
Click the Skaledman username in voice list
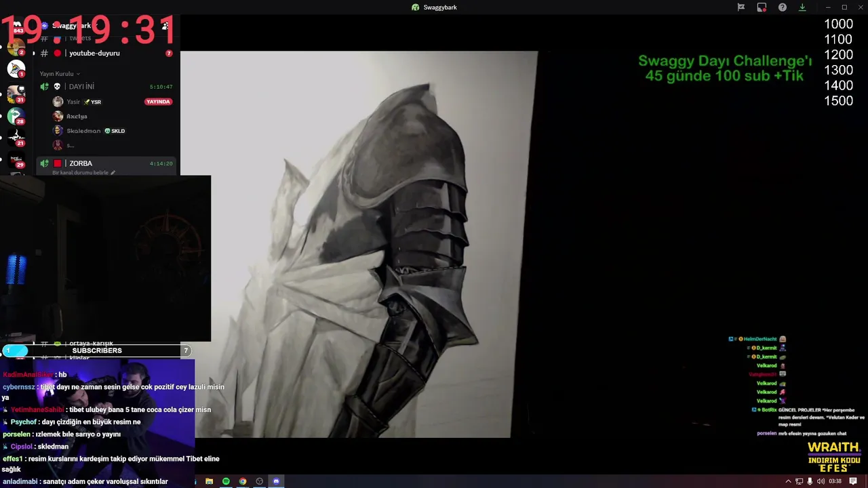tap(83, 131)
